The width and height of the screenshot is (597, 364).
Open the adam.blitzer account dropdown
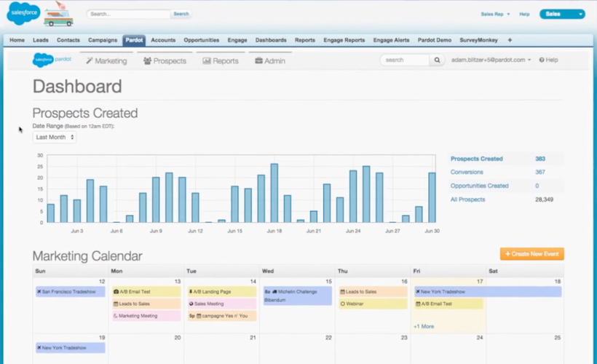[x=491, y=60]
